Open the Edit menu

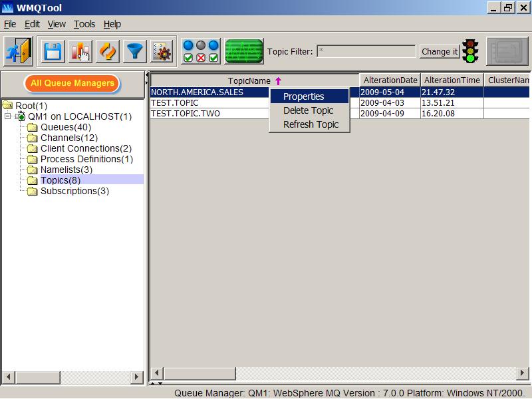click(32, 24)
